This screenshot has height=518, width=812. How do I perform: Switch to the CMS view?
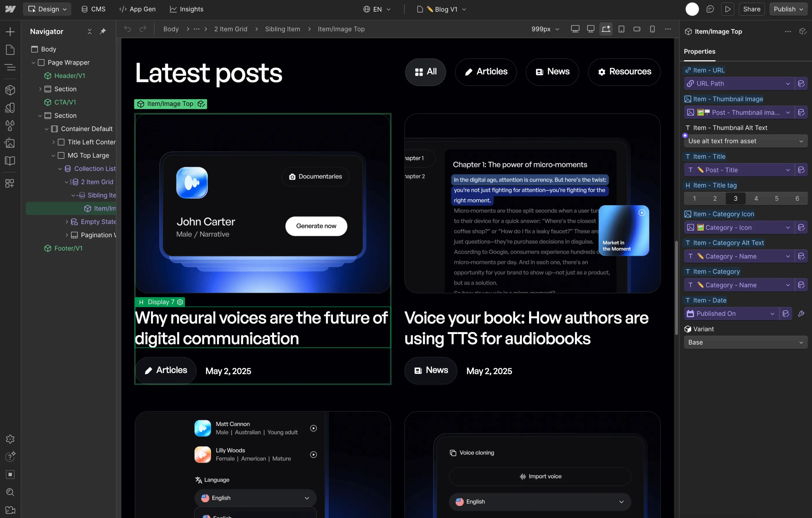(93, 9)
